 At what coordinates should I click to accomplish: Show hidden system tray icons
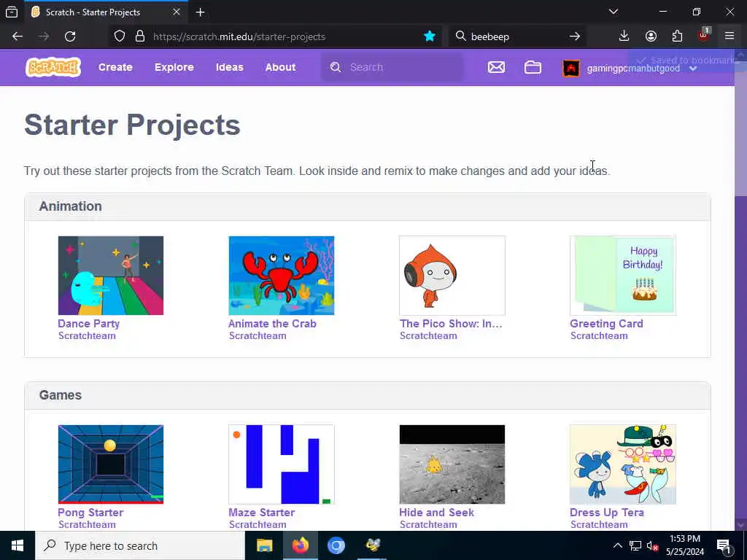617,545
